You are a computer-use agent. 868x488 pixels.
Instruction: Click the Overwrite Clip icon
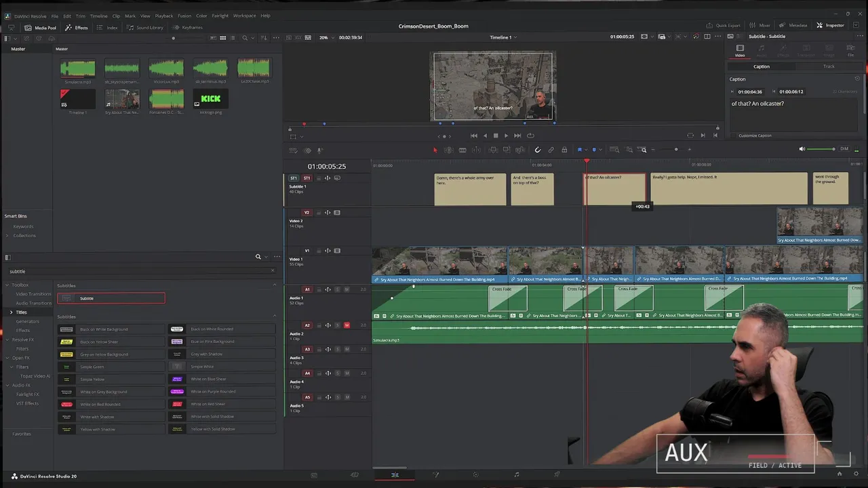(507, 150)
